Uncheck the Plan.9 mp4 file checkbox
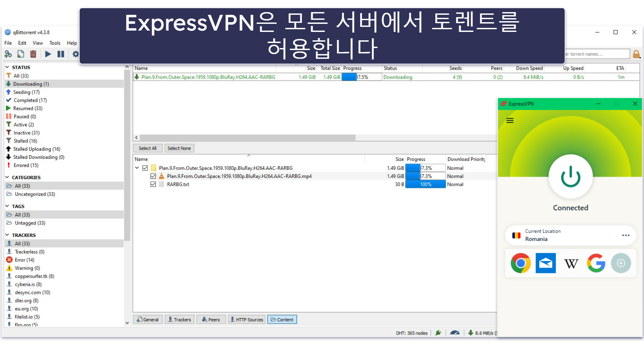 153,176
